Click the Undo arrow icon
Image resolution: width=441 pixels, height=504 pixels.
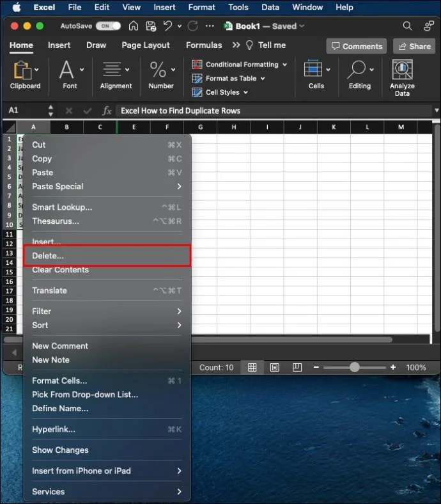168,26
